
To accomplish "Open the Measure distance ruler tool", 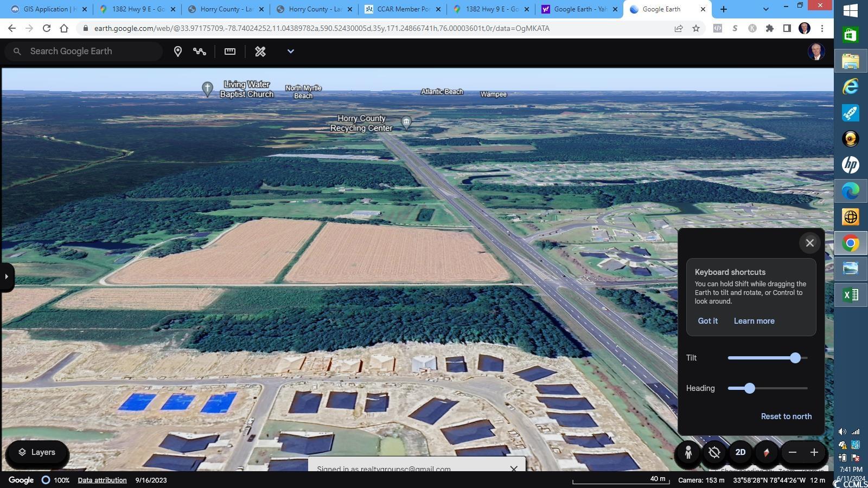I will pyautogui.click(x=230, y=52).
